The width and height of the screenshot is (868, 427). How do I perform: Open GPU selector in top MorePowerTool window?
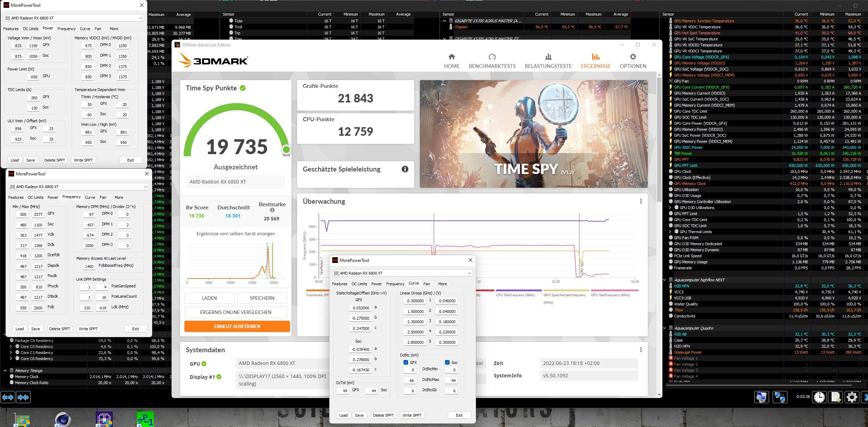coord(74,18)
